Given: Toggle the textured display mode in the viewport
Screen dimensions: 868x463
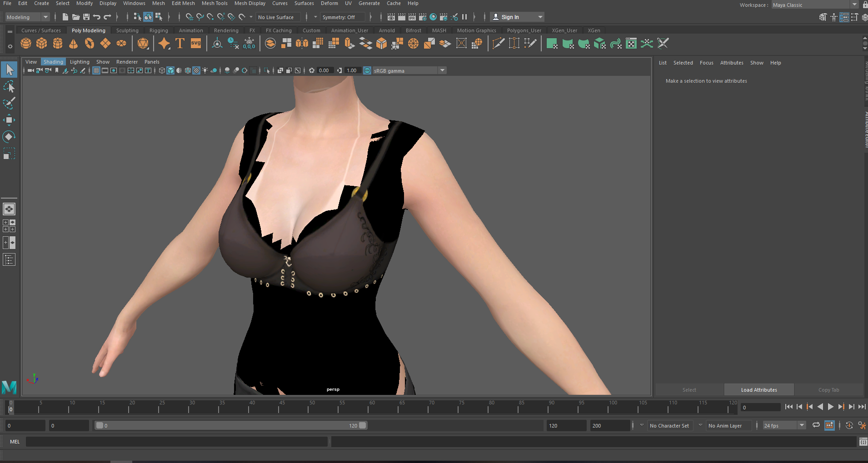Looking at the screenshot, I should tap(196, 70).
